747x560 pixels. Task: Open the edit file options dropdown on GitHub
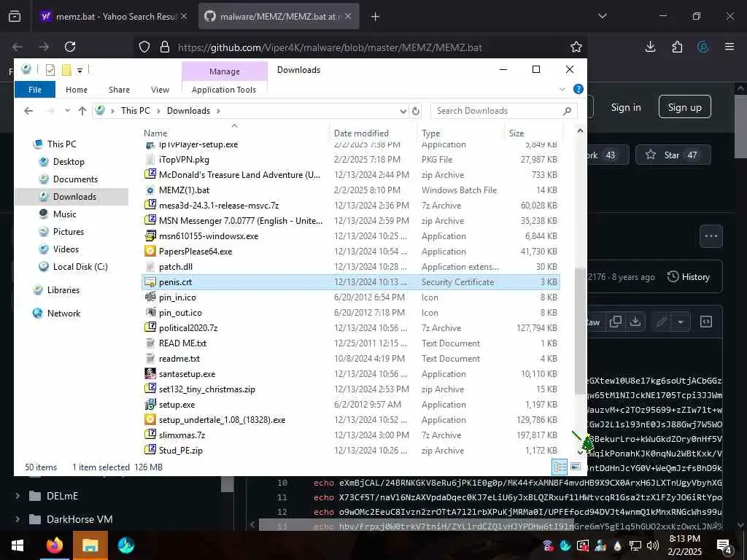681,322
